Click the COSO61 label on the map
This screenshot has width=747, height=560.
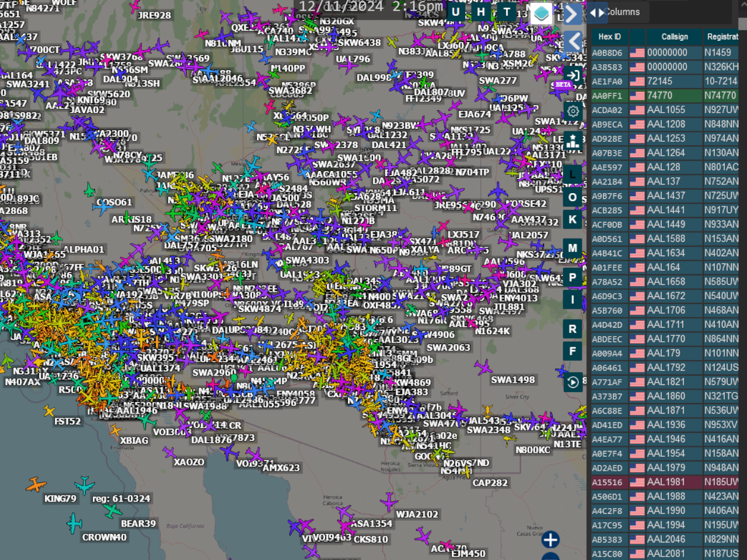click(x=114, y=202)
